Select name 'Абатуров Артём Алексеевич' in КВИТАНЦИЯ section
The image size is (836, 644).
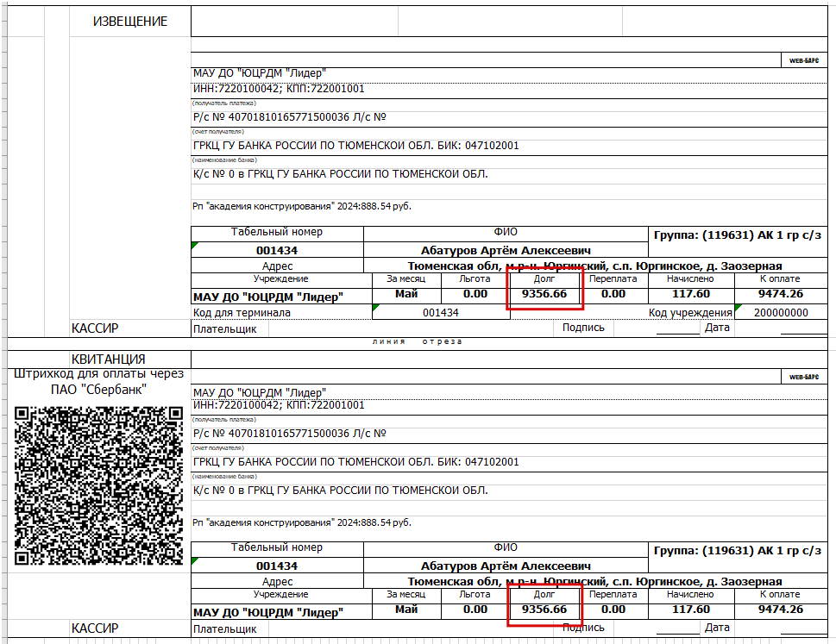click(x=506, y=566)
